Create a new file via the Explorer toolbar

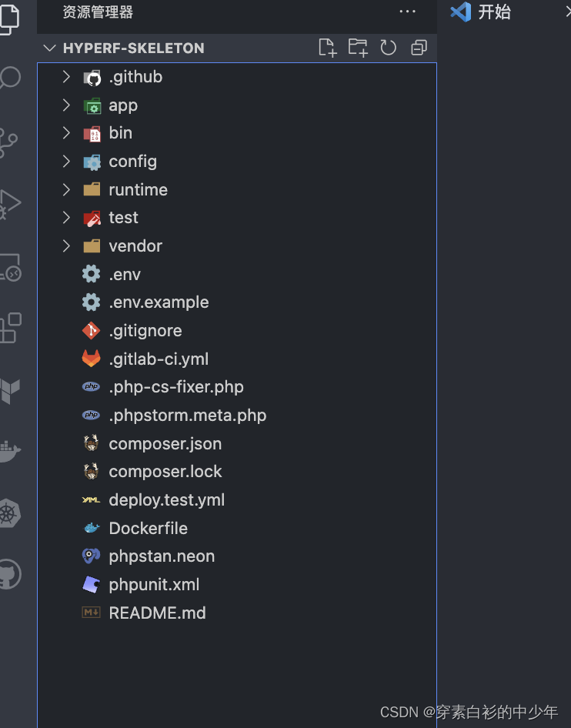[x=327, y=48]
